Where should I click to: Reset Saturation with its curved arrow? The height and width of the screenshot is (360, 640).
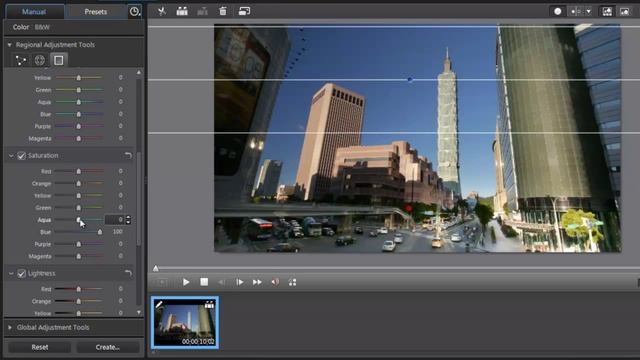128,155
